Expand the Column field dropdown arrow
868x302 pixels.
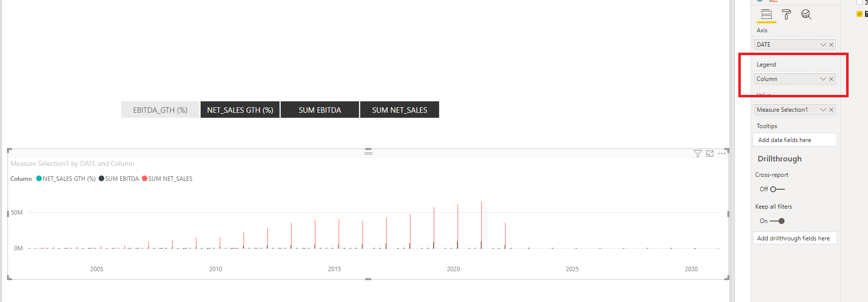pyautogui.click(x=823, y=79)
